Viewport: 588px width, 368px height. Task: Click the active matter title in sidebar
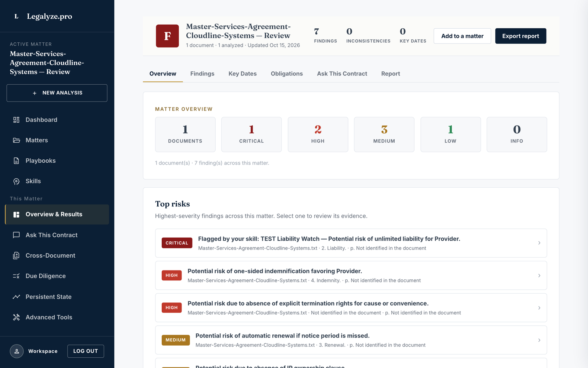(x=47, y=63)
